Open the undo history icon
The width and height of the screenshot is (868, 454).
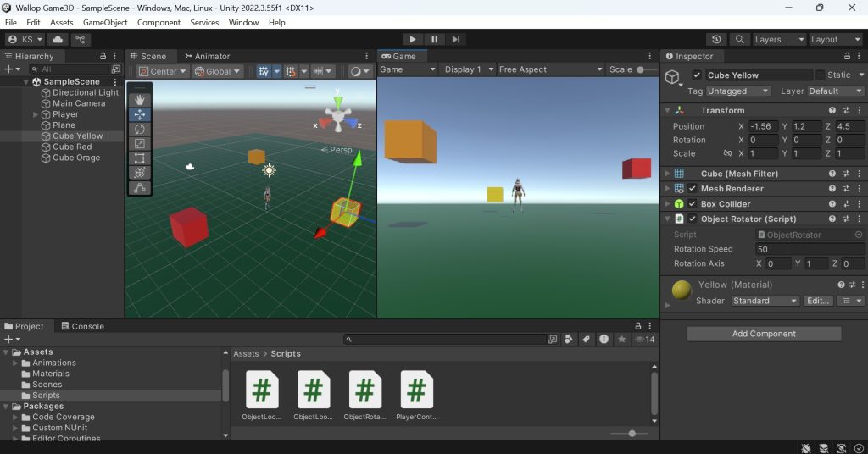coord(716,39)
